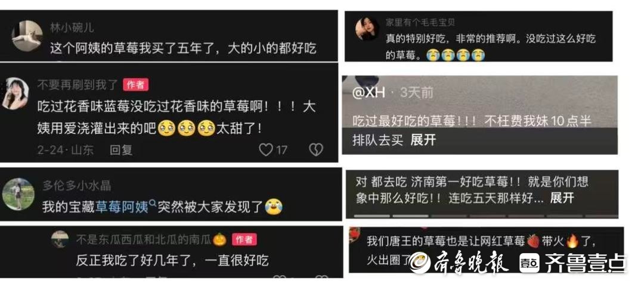644x293 pixels.
Task: Click the broken-heart dislike icon beside 17
Action: pyautogui.click(x=316, y=150)
